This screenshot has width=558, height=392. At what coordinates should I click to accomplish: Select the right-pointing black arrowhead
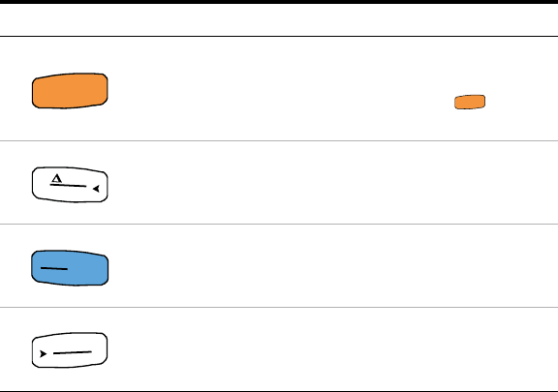coord(43,353)
